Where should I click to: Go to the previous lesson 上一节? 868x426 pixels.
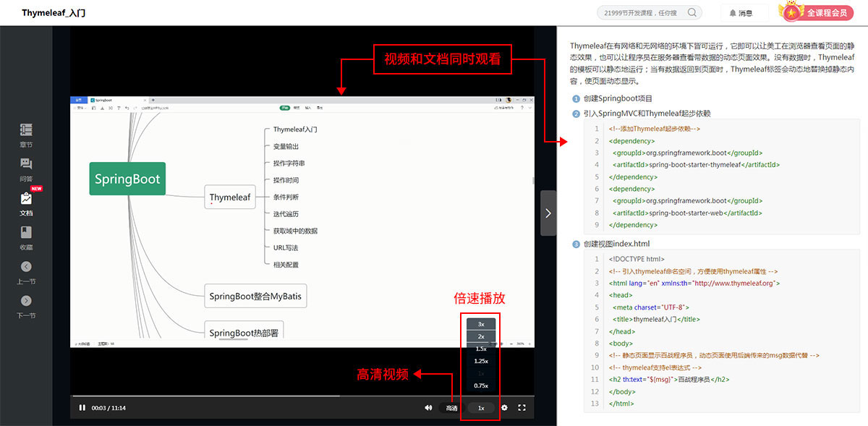[26, 273]
